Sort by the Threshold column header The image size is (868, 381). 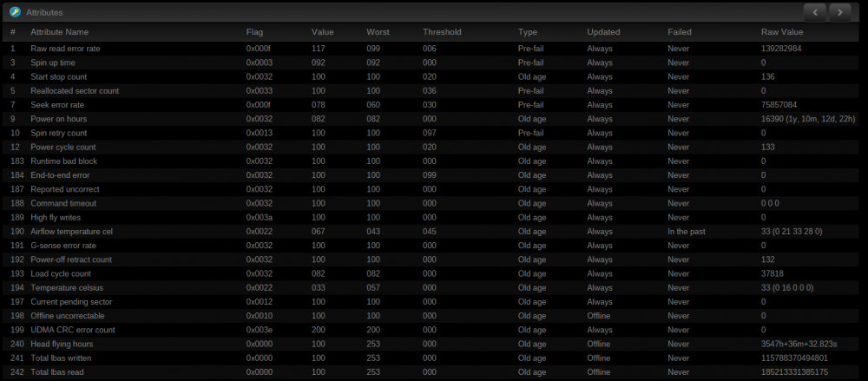pyautogui.click(x=442, y=32)
